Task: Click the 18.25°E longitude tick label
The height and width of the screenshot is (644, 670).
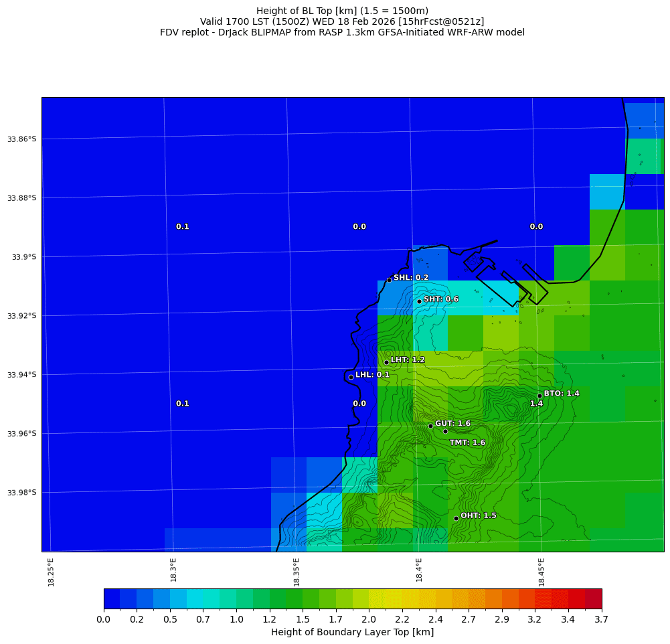Action: 52,571
